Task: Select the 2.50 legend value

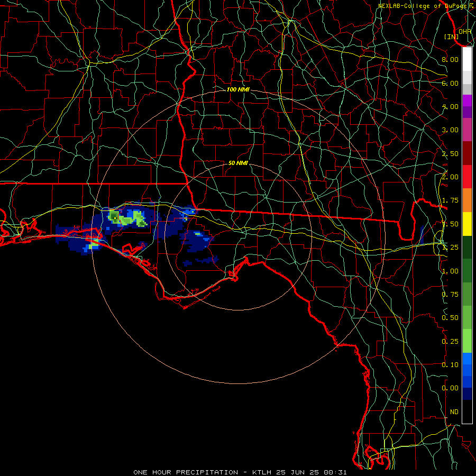Action: pos(450,153)
